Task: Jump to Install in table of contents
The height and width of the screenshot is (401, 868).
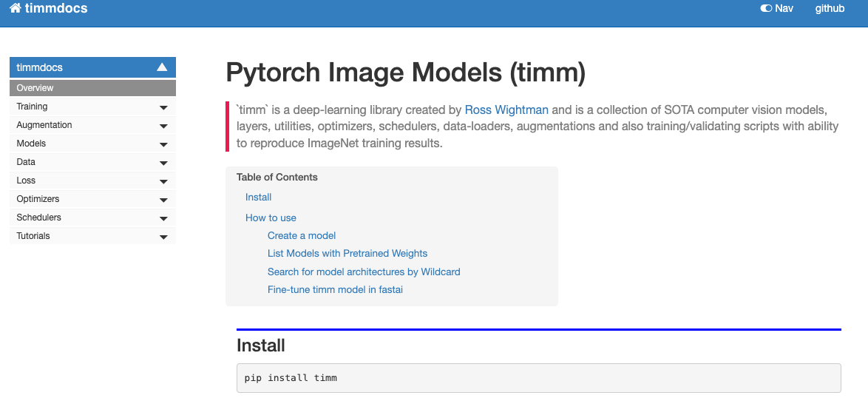Action: point(259,198)
